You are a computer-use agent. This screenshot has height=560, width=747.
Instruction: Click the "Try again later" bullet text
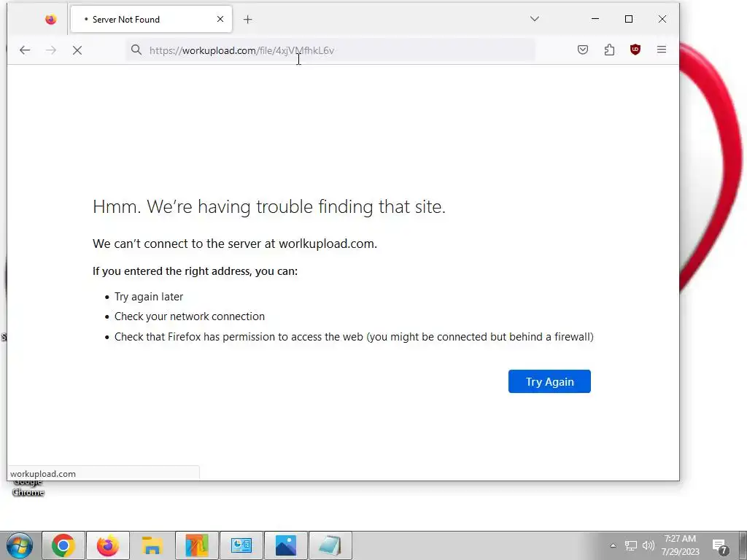(149, 297)
